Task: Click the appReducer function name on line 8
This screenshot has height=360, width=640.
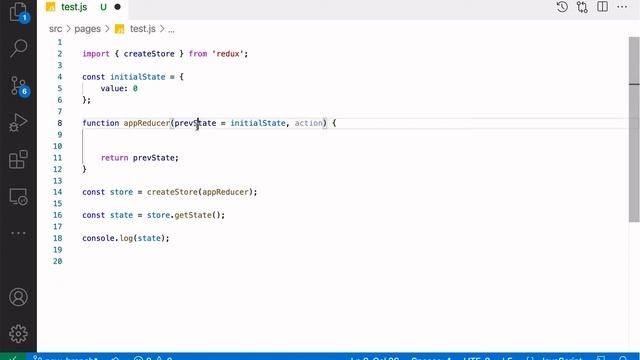Action: click(x=147, y=123)
